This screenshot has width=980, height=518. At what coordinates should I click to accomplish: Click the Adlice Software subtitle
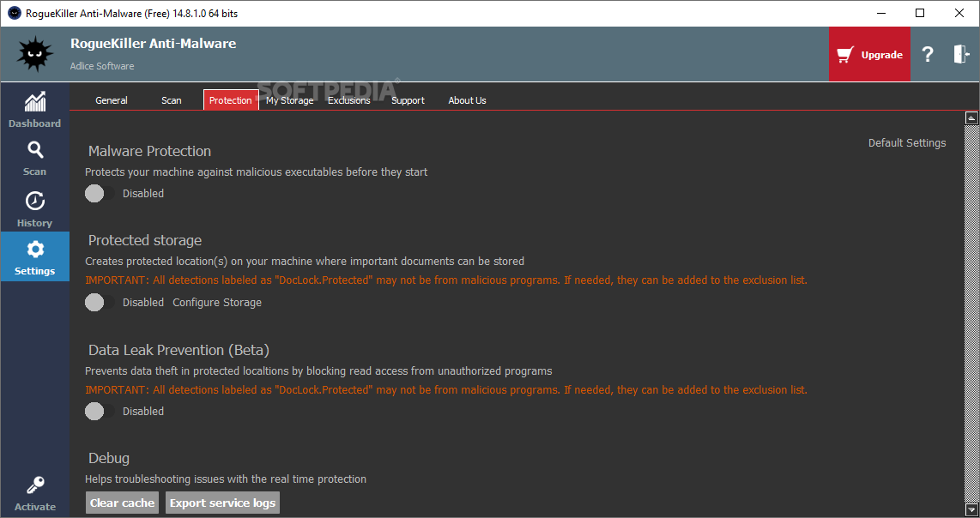click(x=102, y=66)
